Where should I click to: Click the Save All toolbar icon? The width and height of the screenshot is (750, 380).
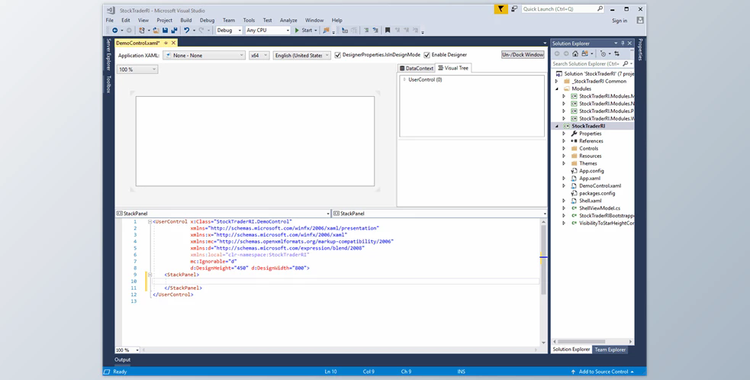click(175, 30)
